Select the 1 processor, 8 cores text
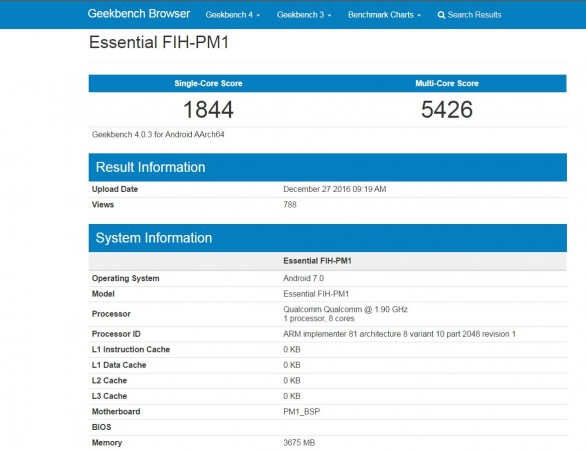Screen dimensions: 586x450 point(318,319)
